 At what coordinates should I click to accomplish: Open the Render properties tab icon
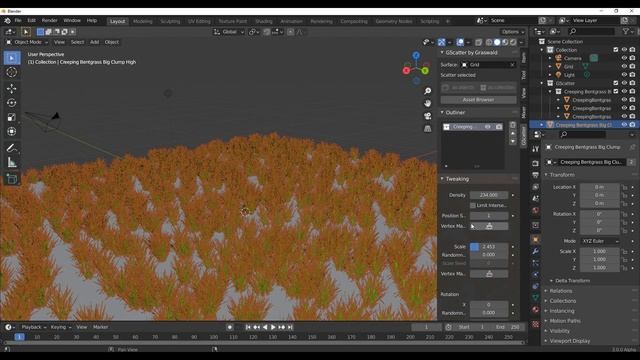click(536, 163)
